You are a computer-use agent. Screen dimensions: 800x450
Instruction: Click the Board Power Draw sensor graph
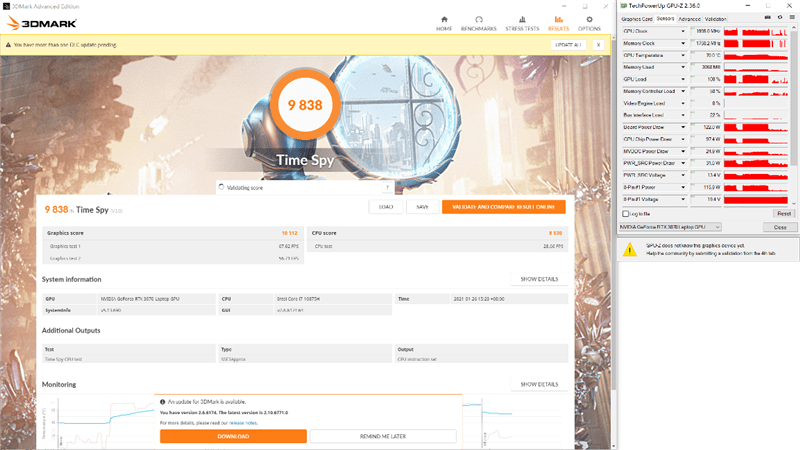756,127
